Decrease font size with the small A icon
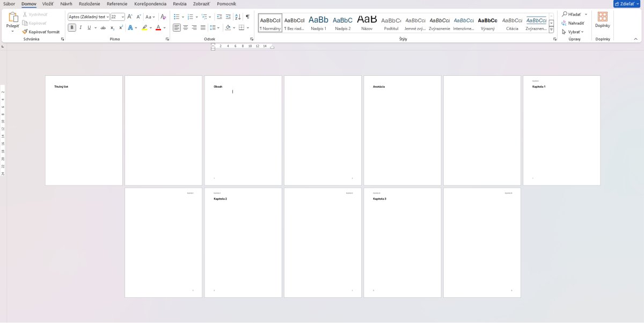This screenshot has height=323, width=644. (x=138, y=17)
